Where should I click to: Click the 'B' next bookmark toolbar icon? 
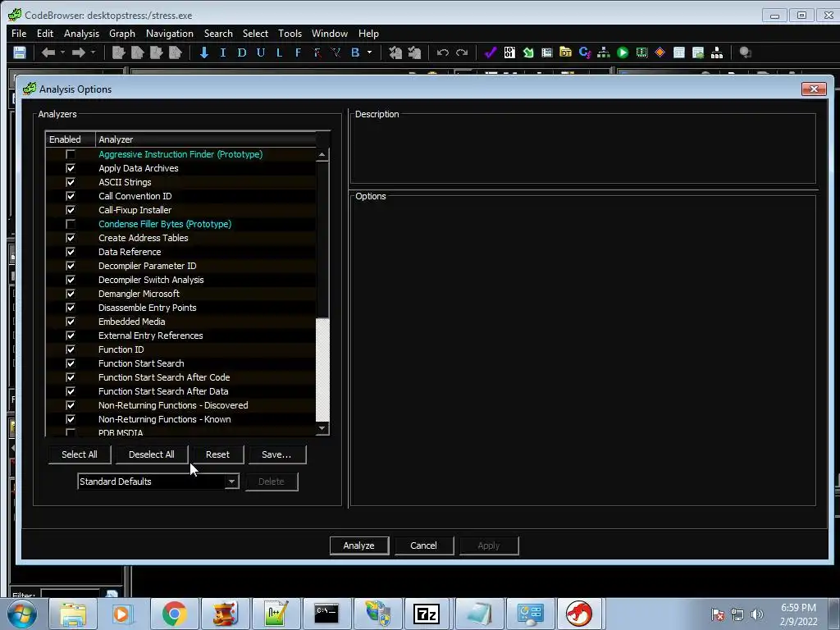point(354,52)
